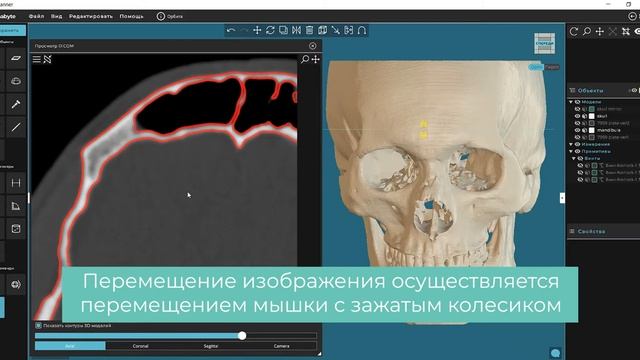Viewport: 640px width, 360px height.
Task: Click the view orientation cube in 3D viewport
Action: (x=544, y=43)
